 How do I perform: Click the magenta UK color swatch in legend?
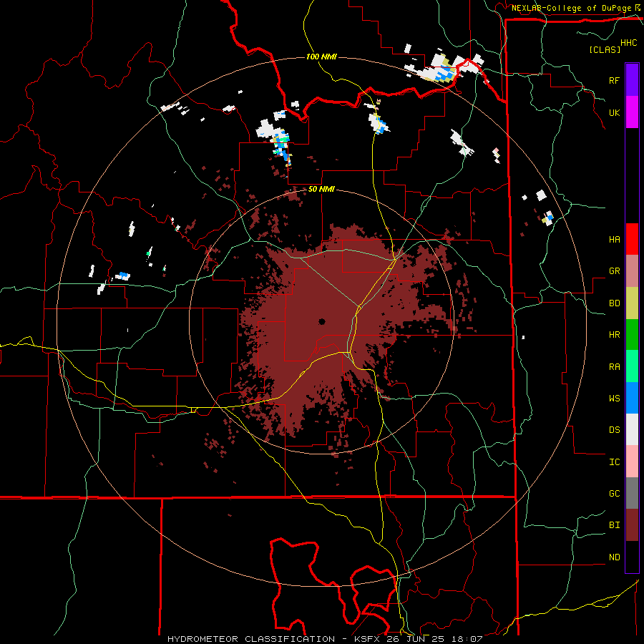(x=632, y=112)
